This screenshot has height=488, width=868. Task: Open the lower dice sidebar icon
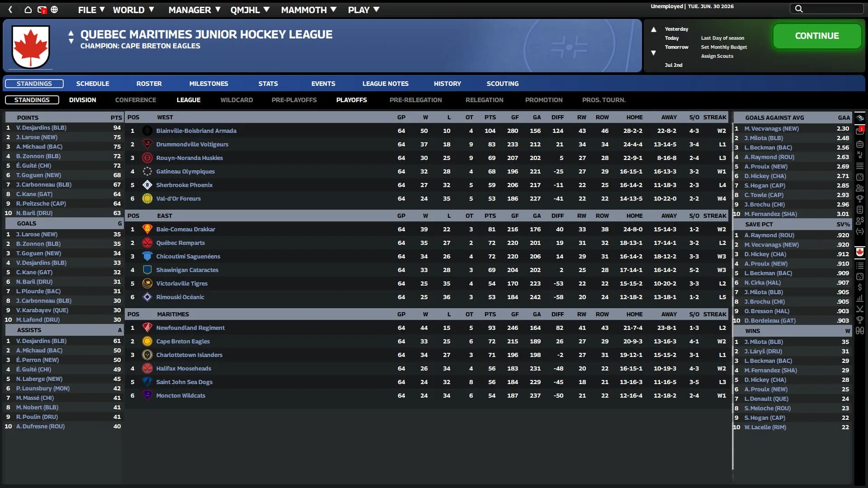(860, 276)
